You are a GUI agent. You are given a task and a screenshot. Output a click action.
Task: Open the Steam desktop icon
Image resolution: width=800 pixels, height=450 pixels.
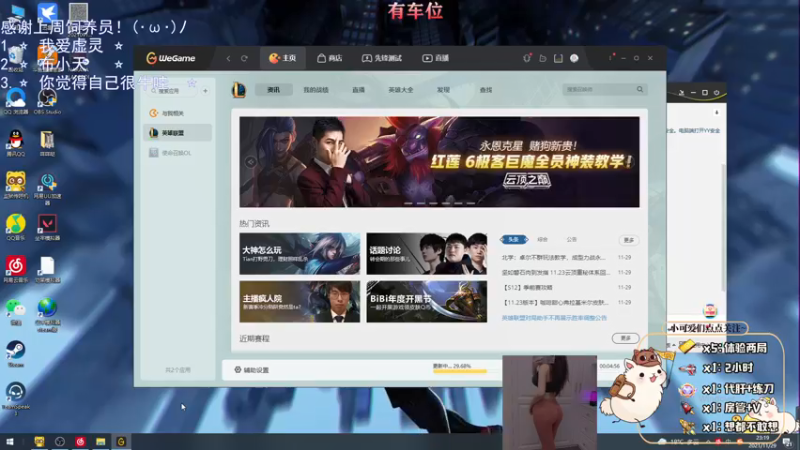point(16,354)
